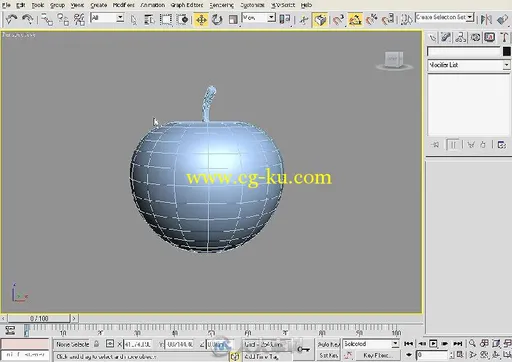Click the Make Unique icon below stack
The width and height of the screenshot is (512, 362).
tap(471, 145)
